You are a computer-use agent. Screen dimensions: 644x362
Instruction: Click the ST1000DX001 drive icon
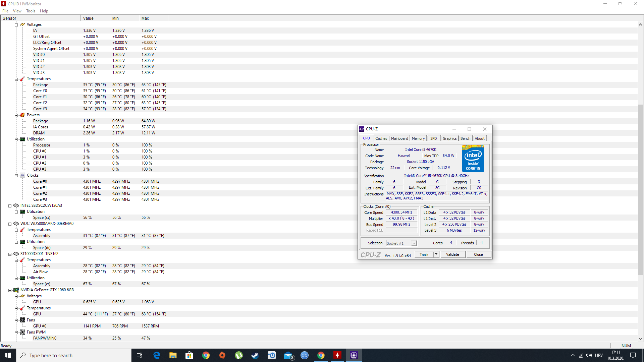tap(16, 254)
